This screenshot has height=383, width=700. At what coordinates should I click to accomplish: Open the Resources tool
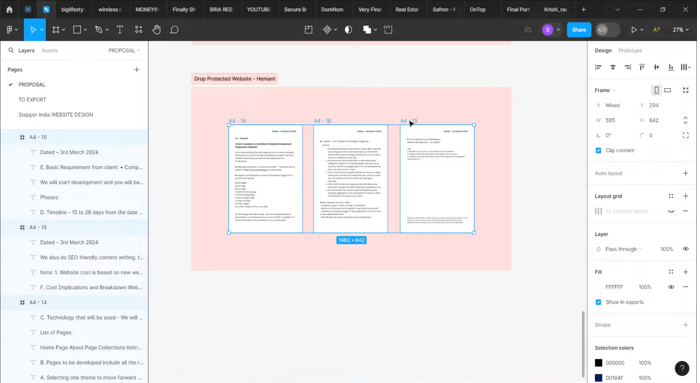click(138, 30)
